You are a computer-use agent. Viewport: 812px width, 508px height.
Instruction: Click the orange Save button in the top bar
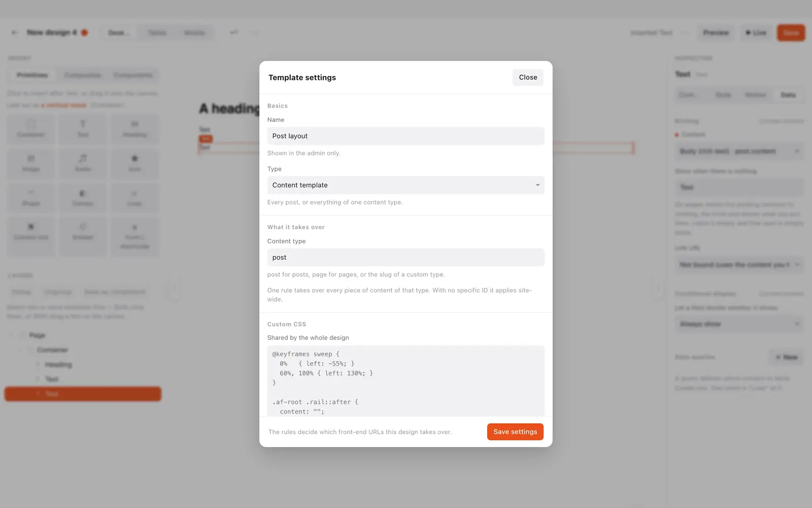click(x=791, y=33)
